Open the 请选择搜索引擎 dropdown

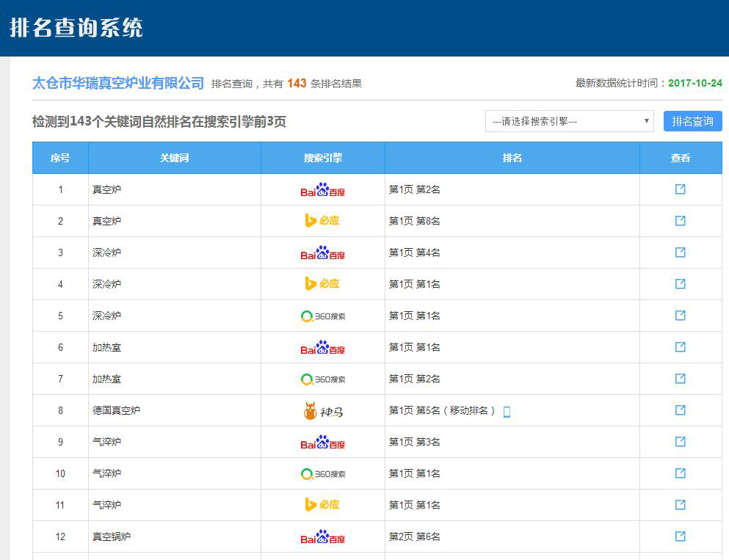pos(569,121)
